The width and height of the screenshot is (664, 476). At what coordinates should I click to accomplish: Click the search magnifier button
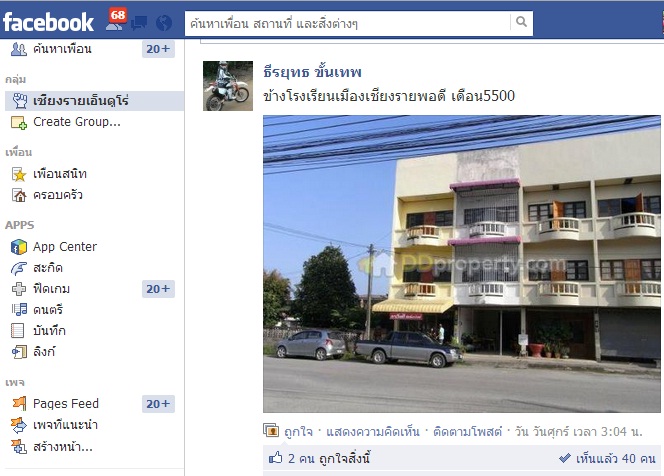pyautogui.click(x=521, y=22)
